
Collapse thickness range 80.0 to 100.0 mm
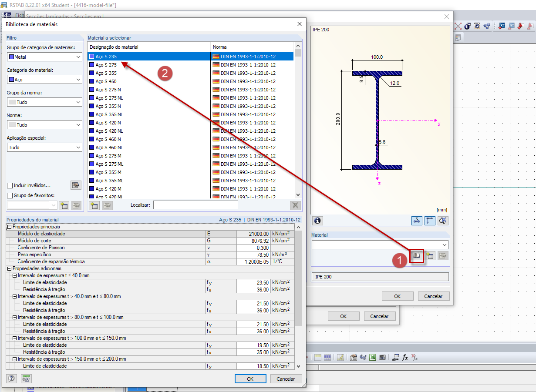click(x=14, y=318)
